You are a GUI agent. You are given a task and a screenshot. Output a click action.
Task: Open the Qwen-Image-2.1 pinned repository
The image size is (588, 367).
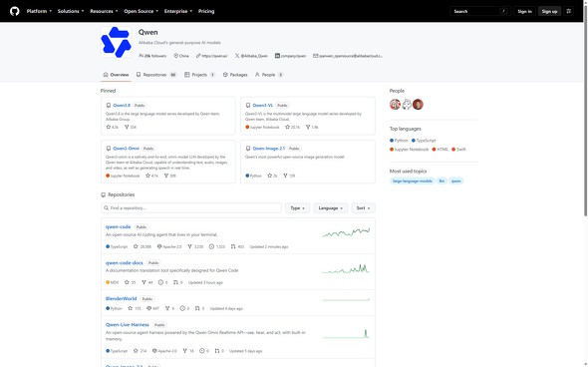(269, 149)
